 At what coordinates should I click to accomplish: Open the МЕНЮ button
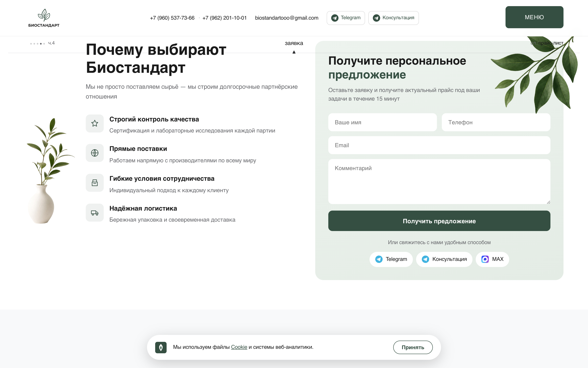534,17
